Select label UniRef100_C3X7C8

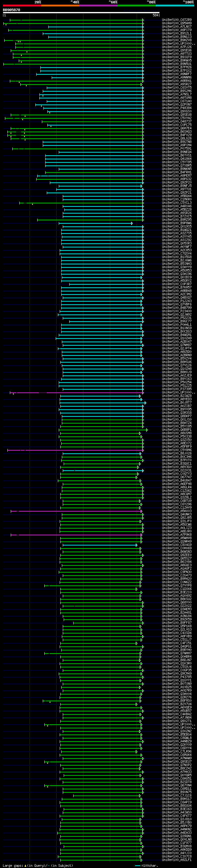(x=177, y=857)
